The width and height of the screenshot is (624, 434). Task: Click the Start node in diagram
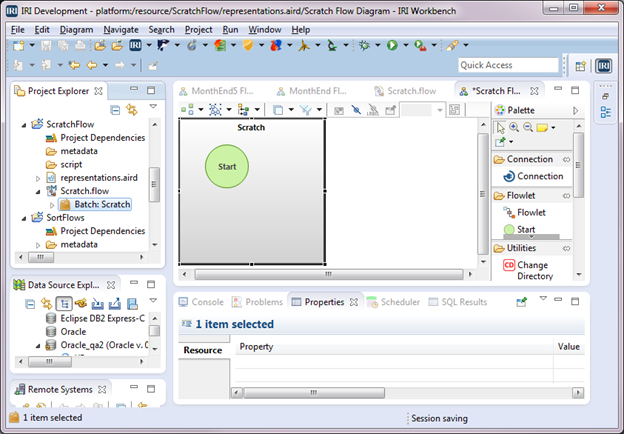(x=227, y=166)
